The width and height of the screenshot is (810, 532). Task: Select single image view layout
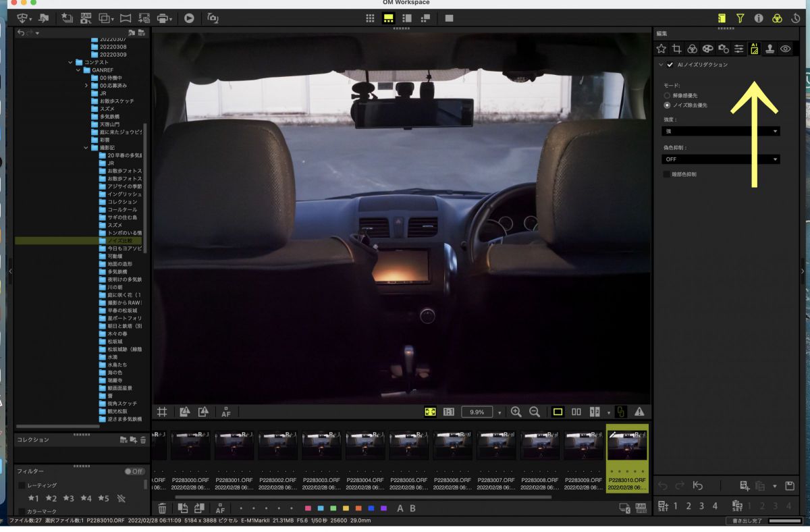[558, 412]
